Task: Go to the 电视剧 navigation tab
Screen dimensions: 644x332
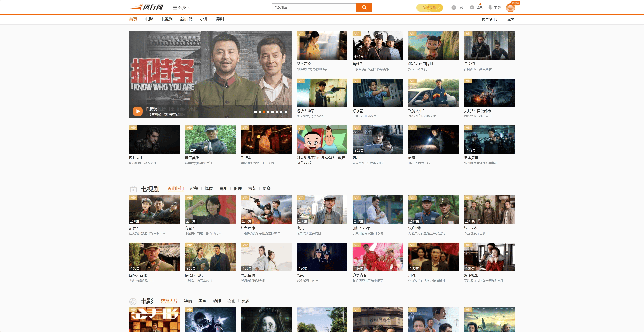Action: (x=167, y=19)
